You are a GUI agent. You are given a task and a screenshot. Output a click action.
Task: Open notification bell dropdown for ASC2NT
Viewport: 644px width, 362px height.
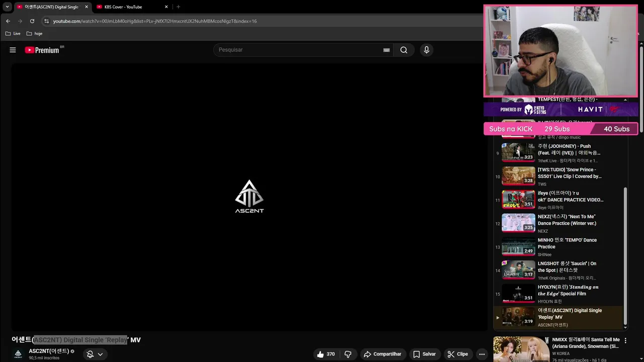coord(95,354)
